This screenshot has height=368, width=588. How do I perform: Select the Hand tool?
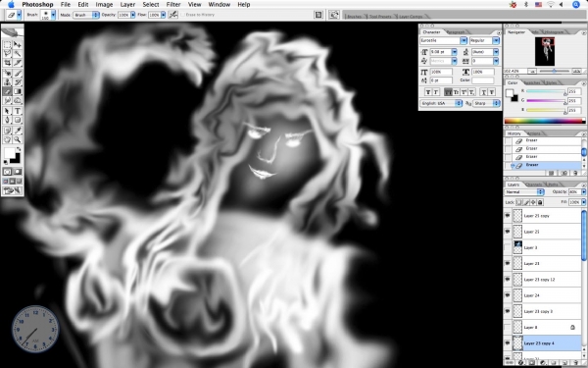[7, 139]
